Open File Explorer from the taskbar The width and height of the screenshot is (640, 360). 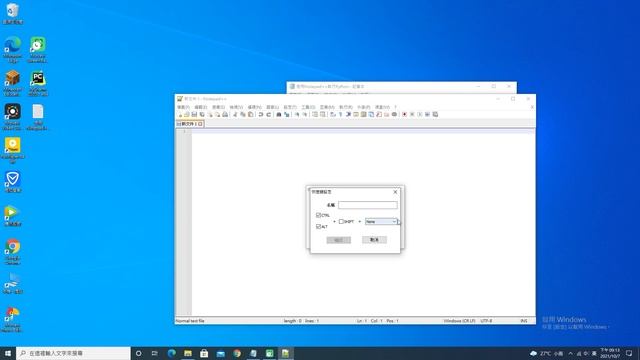pyautogui.click(x=188, y=353)
